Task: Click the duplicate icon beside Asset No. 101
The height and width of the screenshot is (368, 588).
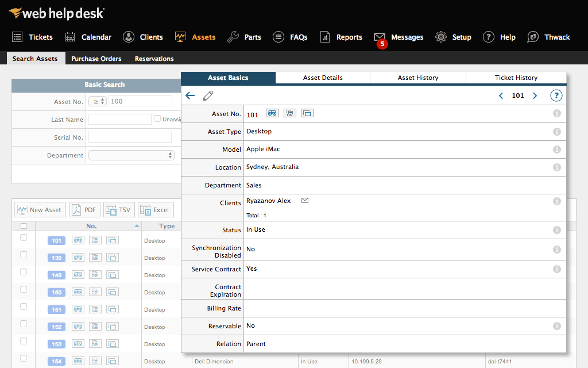Action: (307, 113)
